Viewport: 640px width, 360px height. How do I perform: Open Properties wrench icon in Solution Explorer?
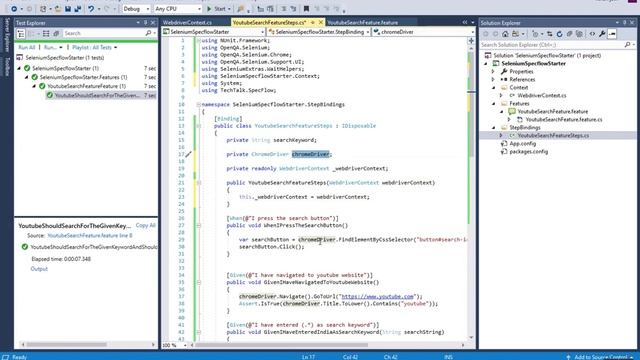[602, 34]
